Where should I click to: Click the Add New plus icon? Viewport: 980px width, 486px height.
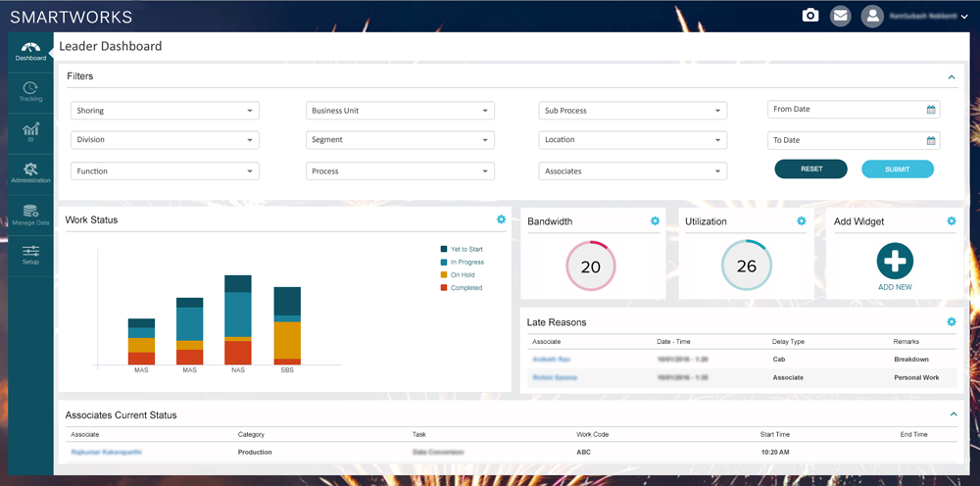click(895, 262)
